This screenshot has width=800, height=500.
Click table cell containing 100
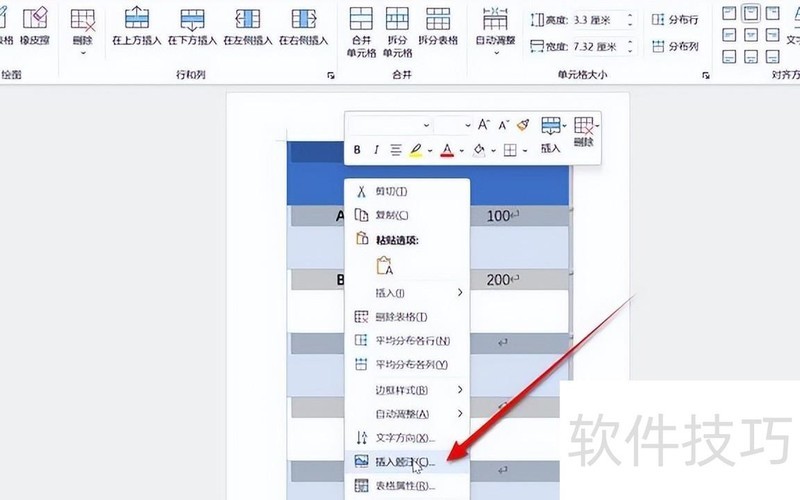(x=503, y=216)
